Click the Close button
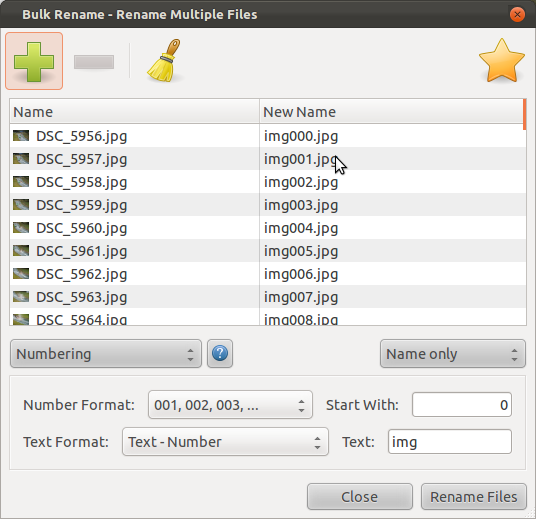Screen dimensions: 536x519 [x=360, y=497]
